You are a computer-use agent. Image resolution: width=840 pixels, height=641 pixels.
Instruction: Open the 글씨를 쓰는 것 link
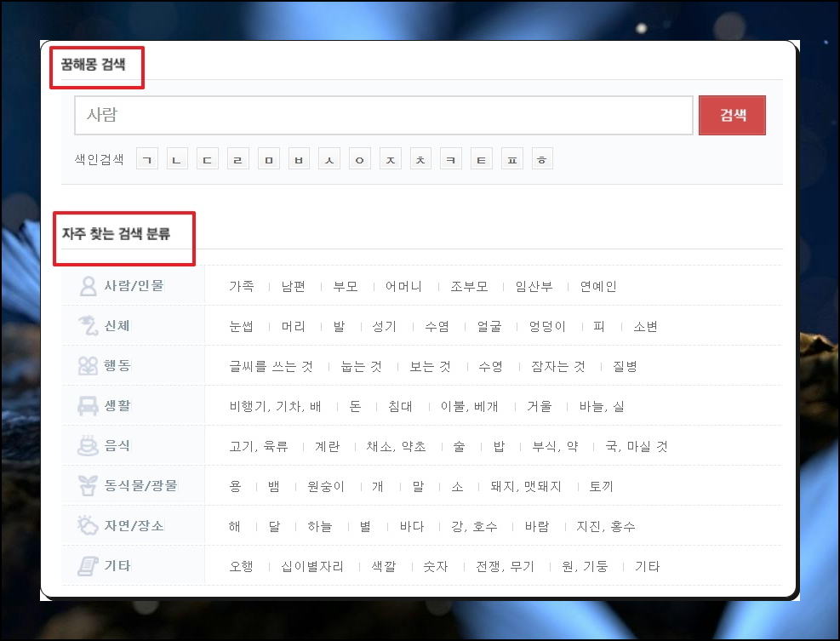(271, 367)
